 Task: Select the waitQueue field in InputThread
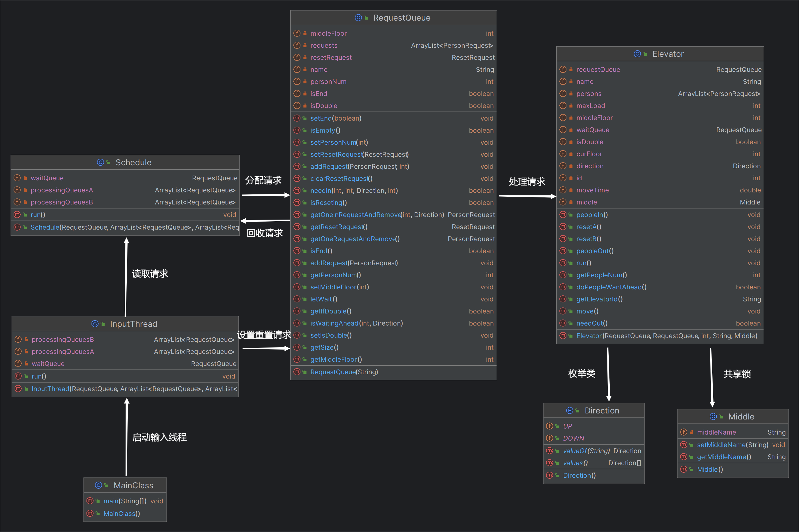[125, 364]
